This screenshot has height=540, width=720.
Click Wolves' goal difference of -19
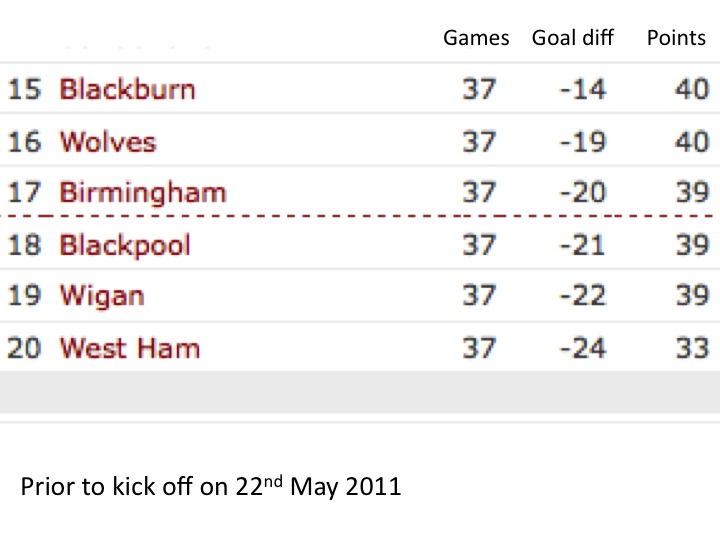click(582, 141)
